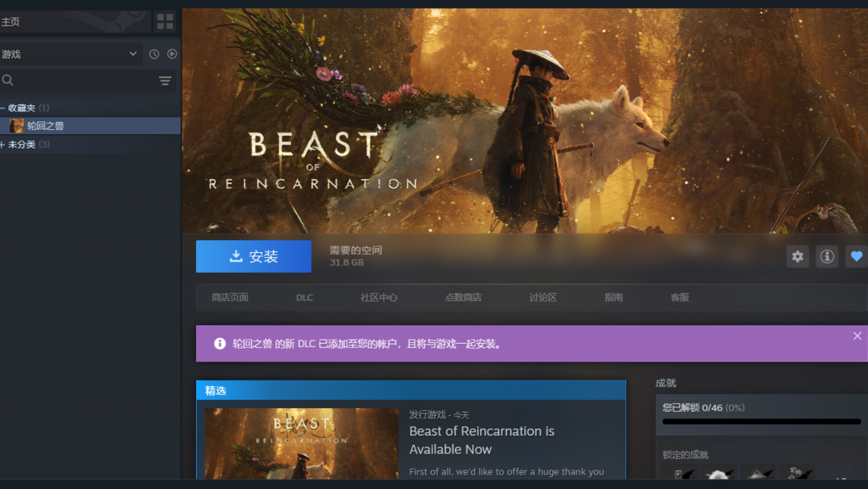The width and height of the screenshot is (868, 489).
Task: Open the 游戏 category dropdown
Action: pos(70,54)
